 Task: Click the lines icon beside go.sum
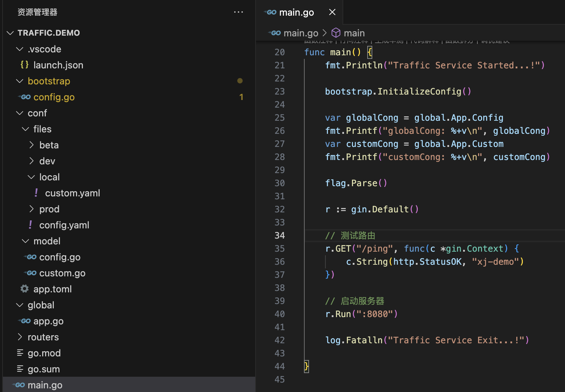20,369
